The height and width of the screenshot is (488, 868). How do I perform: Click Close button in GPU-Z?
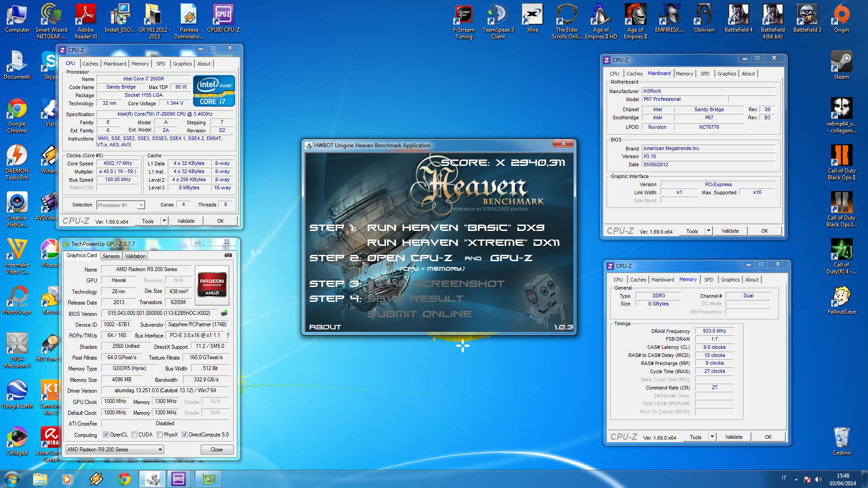click(217, 450)
